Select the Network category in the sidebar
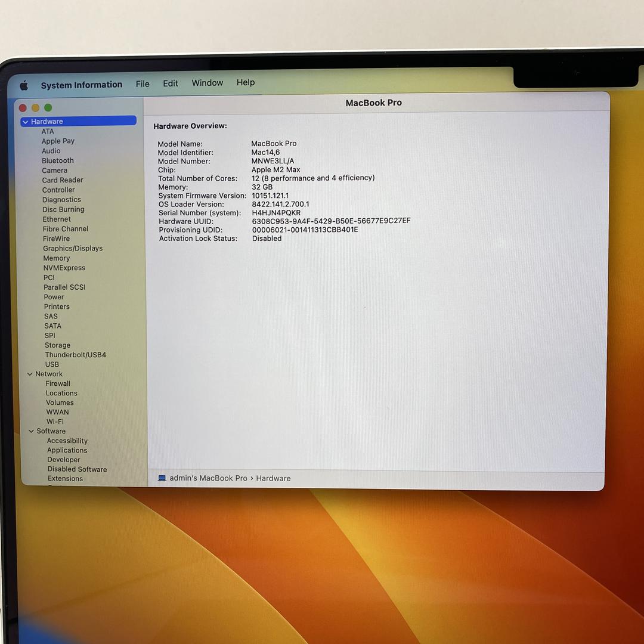Screen dimensions: 644x644 49,374
